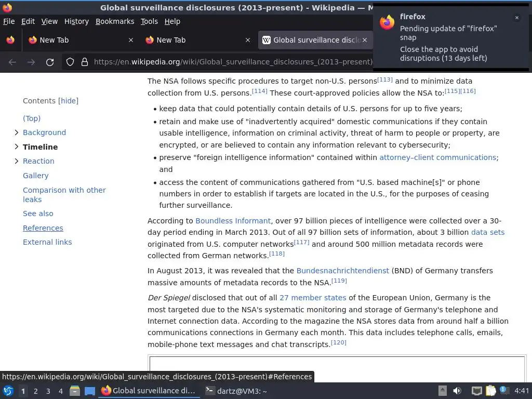Go to See also section
The image size is (532, 399).
pos(38,214)
